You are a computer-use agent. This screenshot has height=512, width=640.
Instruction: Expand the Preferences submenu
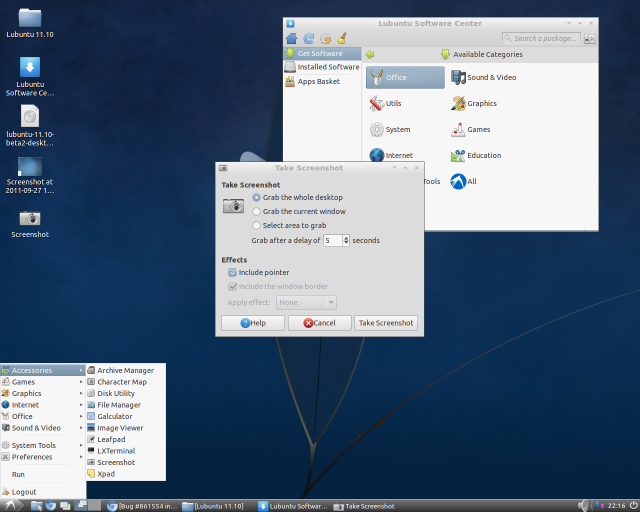43,456
